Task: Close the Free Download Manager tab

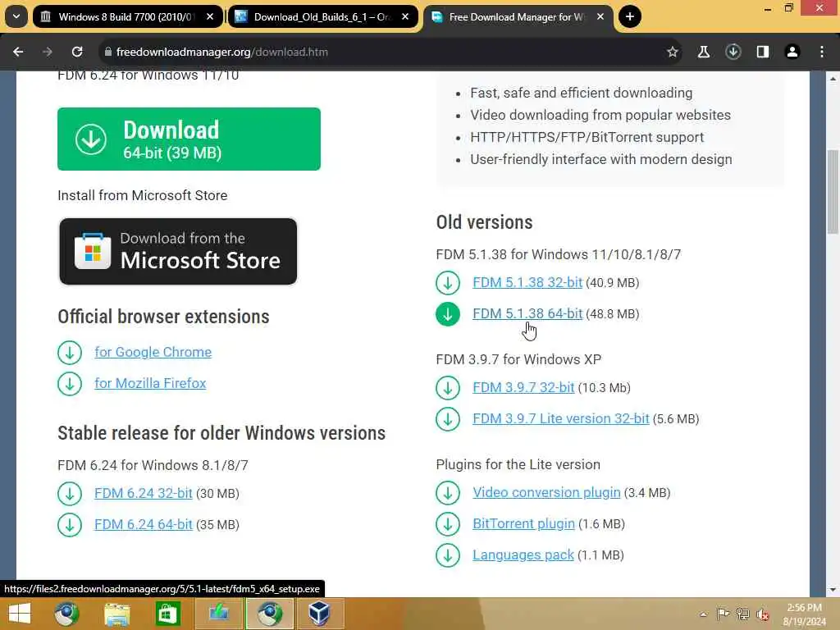Action: pos(600,16)
